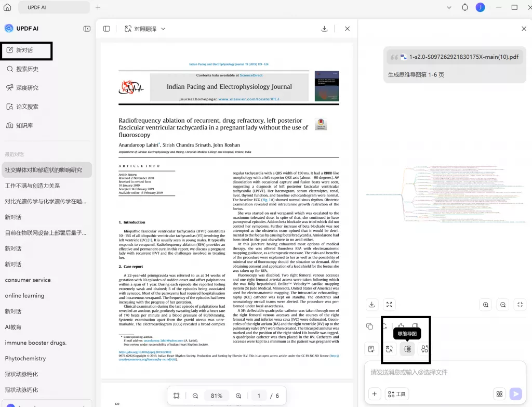The image size is (532, 407).
Task: Open 深度研究 in the sidebar
Action: coord(26,88)
